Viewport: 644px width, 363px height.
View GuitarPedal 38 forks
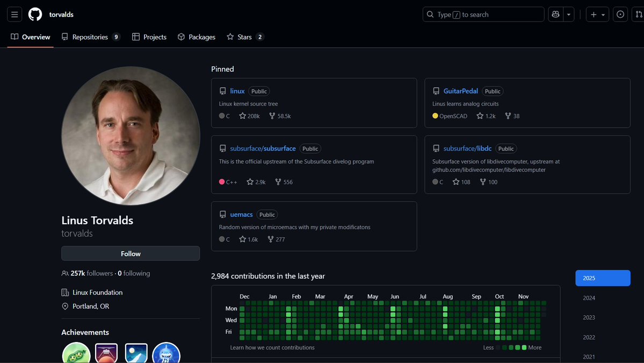(x=512, y=116)
